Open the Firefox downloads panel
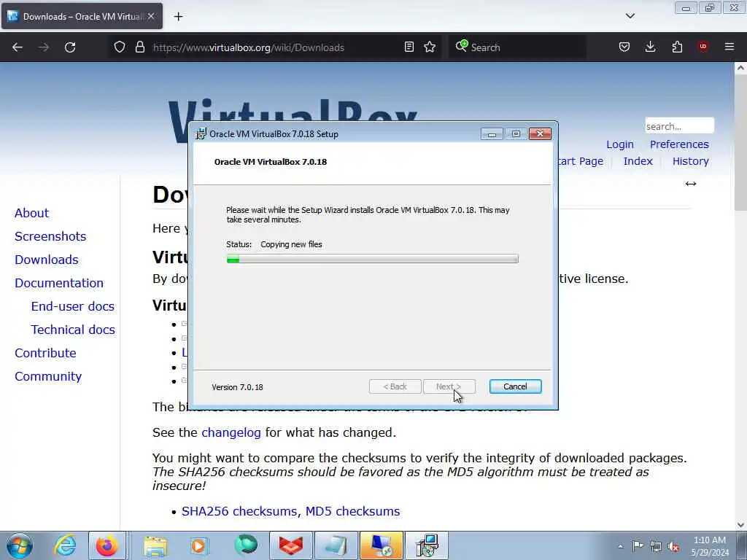Image resolution: width=747 pixels, height=560 pixels. coord(650,47)
